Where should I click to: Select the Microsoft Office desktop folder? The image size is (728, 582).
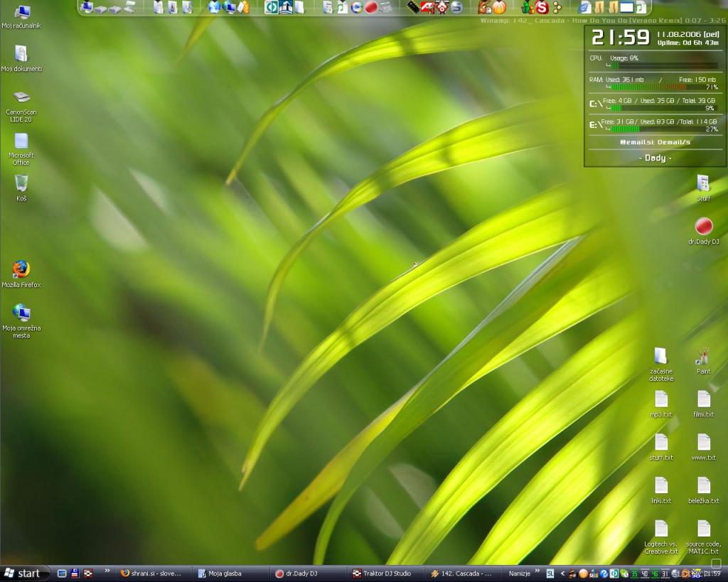(21, 149)
